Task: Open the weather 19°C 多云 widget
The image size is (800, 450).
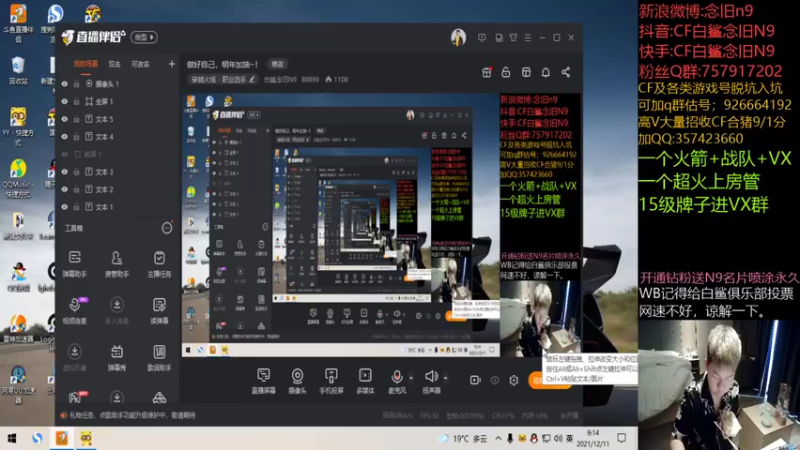Action: (464, 438)
